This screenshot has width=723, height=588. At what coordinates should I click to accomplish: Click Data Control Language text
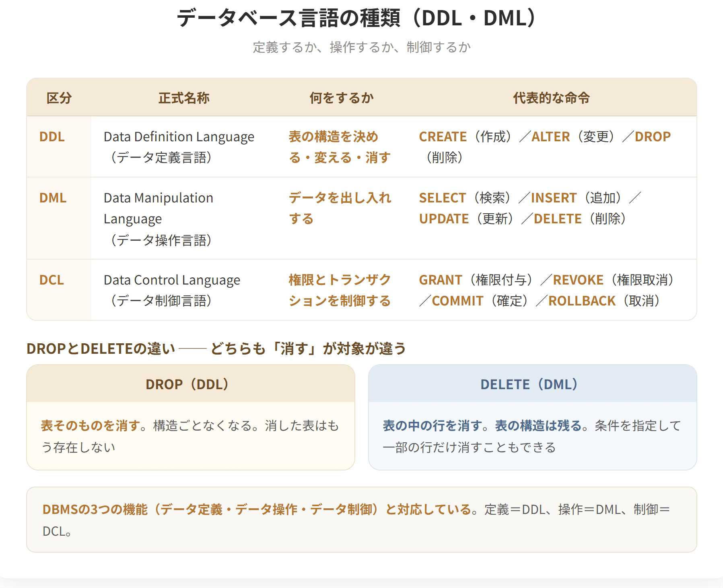coord(172,280)
